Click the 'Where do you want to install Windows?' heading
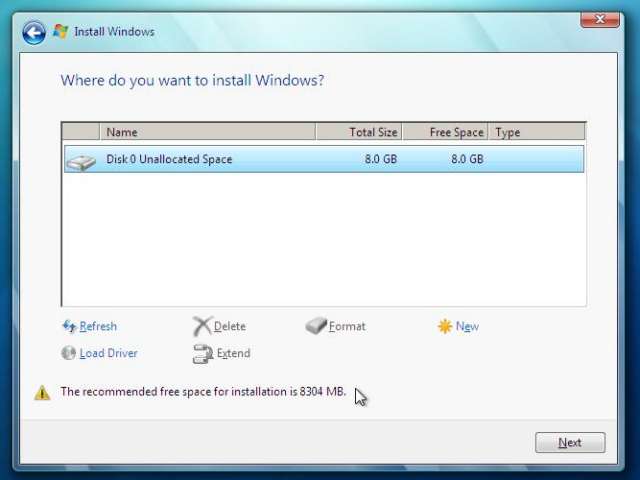The image size is (640, 480). tap(192, 80)
